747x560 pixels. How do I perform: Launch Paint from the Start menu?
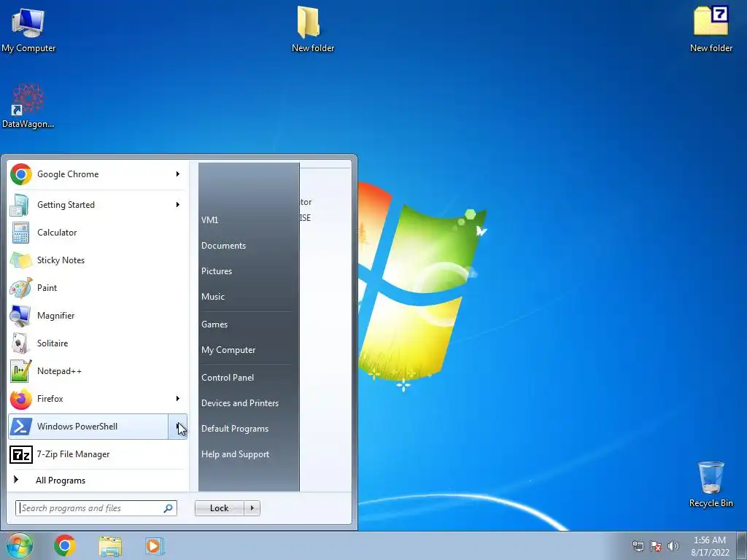pyautogui.click(x=98, y=287)
